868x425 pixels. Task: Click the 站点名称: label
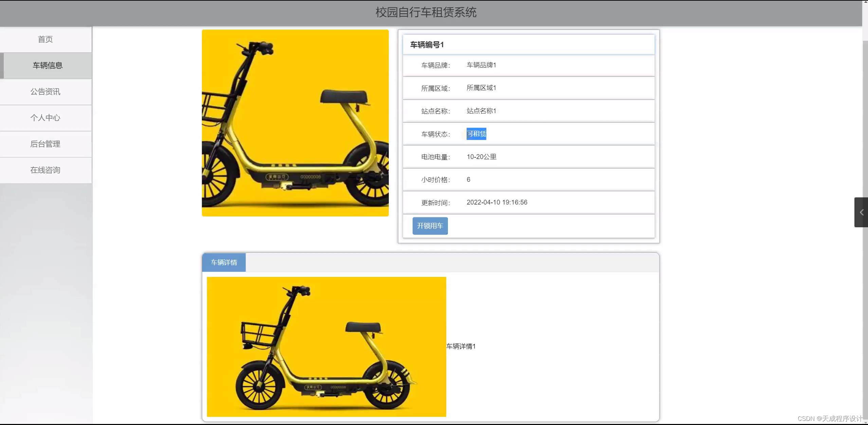436,111
